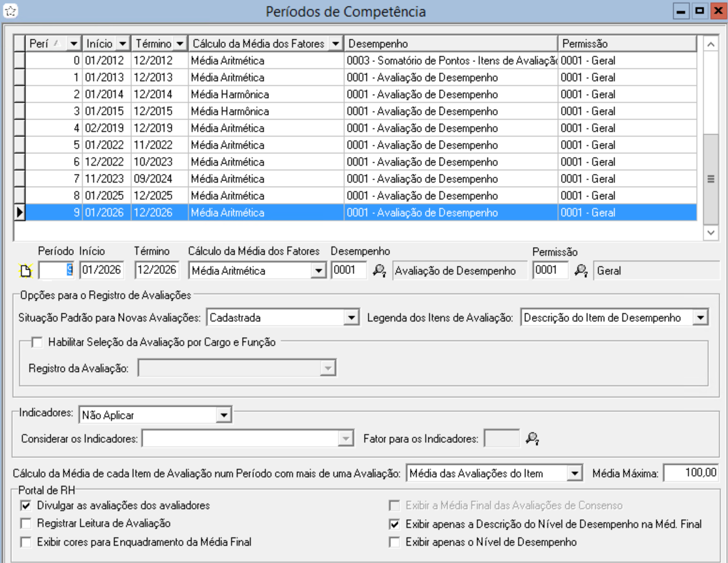Click the new record icon beside Período

[26, 271]
